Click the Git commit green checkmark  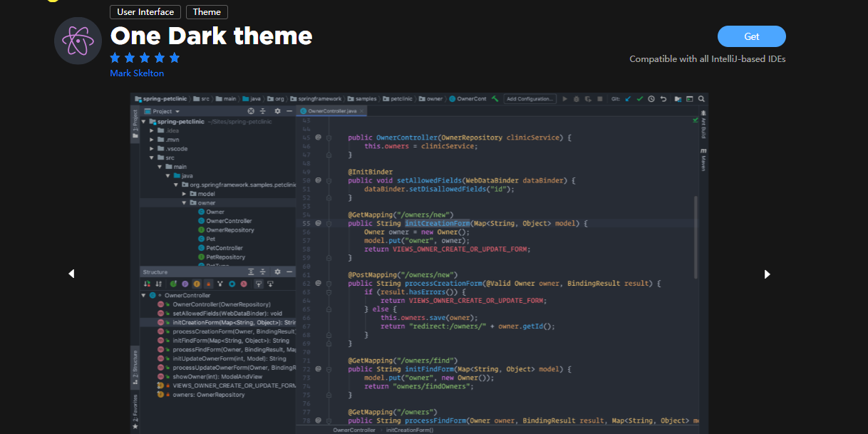pyautogui.click(x=640, y=99)
